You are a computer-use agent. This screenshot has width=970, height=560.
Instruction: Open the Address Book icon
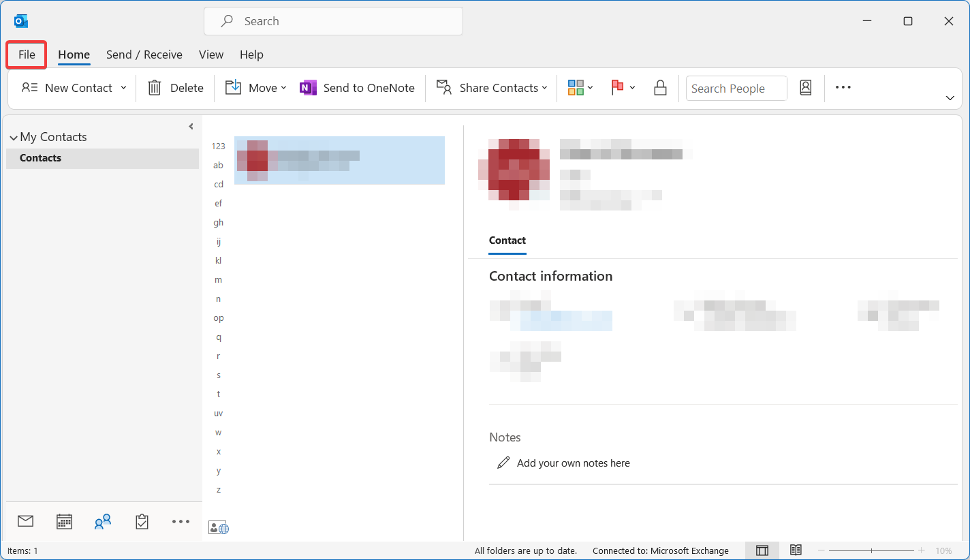click(x=806, y=88)
